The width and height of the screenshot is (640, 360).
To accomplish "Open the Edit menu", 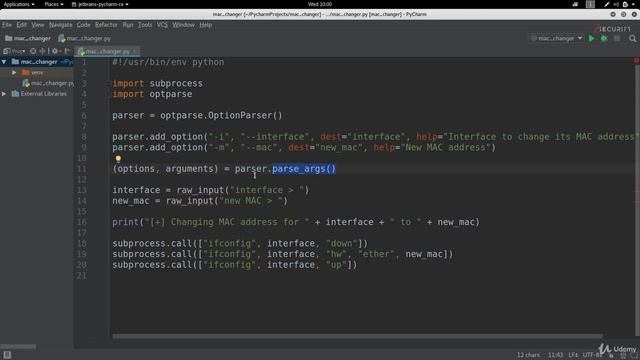I will [x=22, y=25].
